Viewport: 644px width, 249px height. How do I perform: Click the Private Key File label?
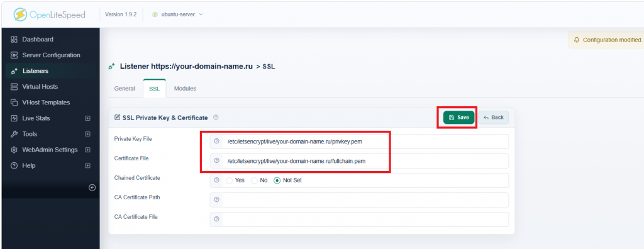click(x=133, y=139)
